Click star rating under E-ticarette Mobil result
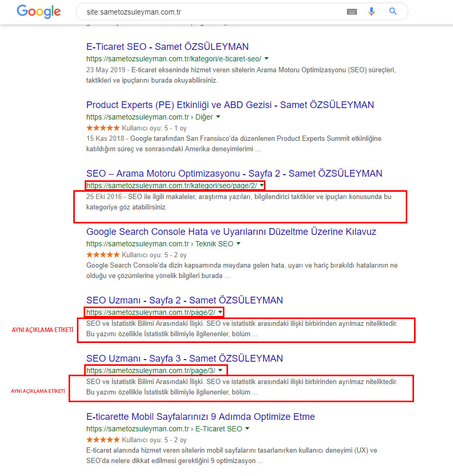This screenshot has height=476, width=453. (137, 440)
